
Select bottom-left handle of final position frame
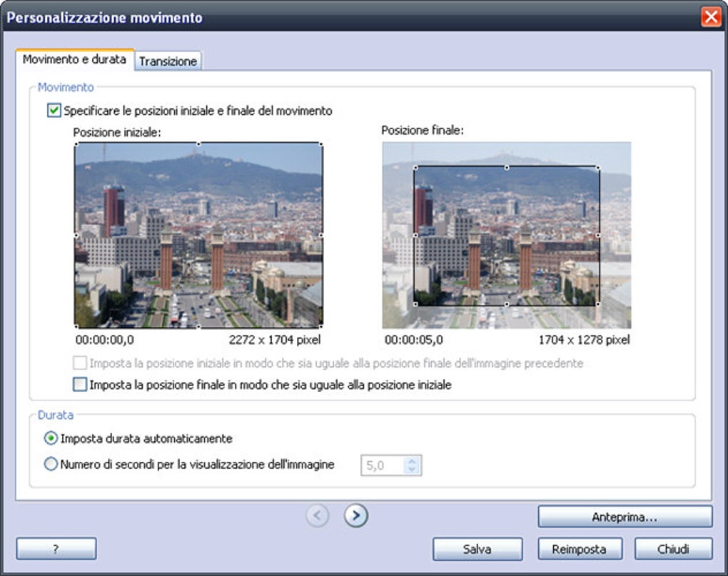[x=415, y=305]
